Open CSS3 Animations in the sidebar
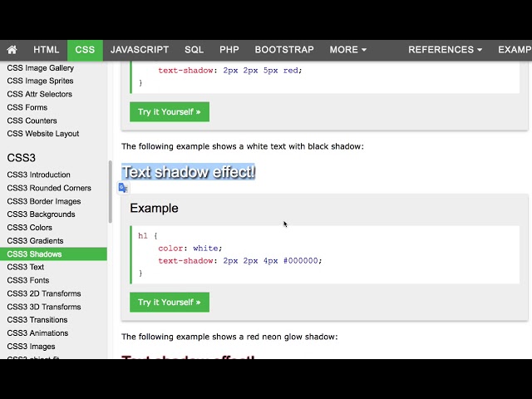The height and width of the screenshot is (399, 532). [37, 333]
